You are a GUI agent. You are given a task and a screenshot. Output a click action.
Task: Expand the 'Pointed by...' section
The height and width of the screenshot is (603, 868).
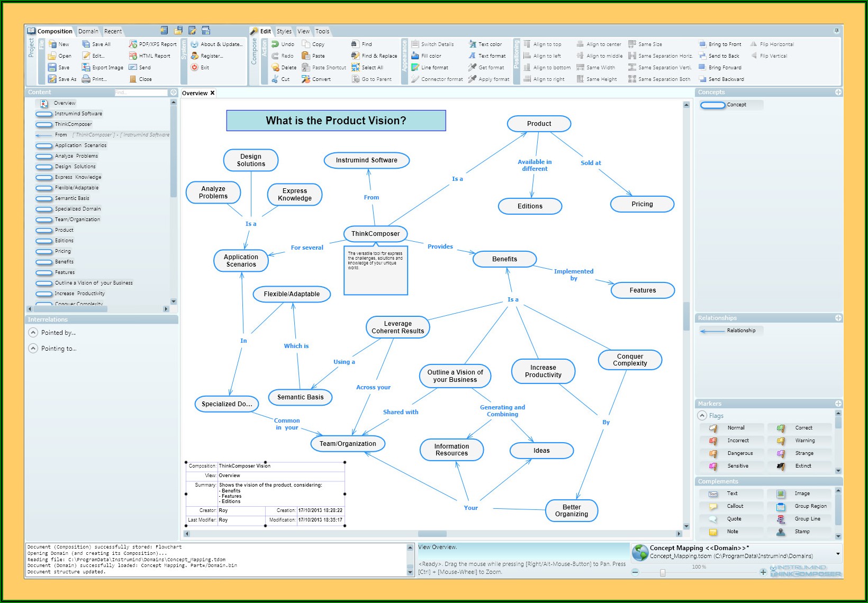pos(33,333)
